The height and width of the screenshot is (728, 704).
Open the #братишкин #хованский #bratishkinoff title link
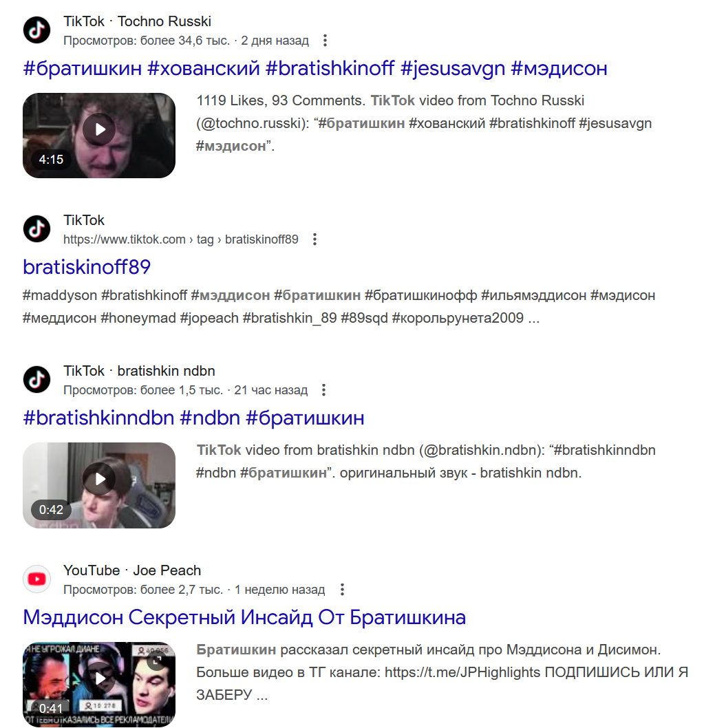[x=315, y=68]
